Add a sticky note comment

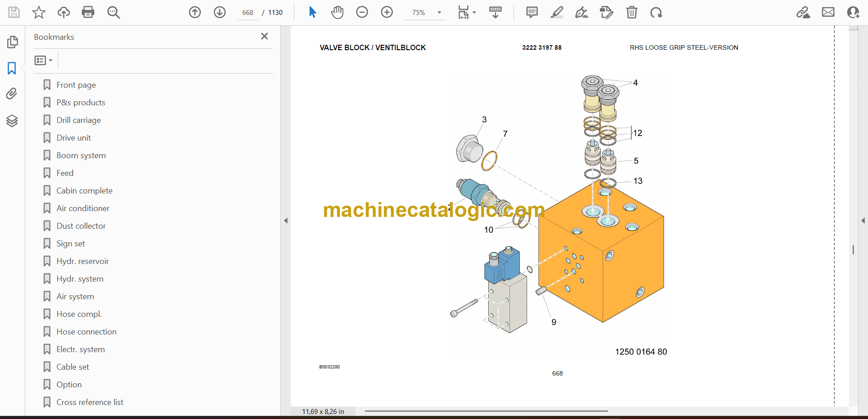[532, 12]
